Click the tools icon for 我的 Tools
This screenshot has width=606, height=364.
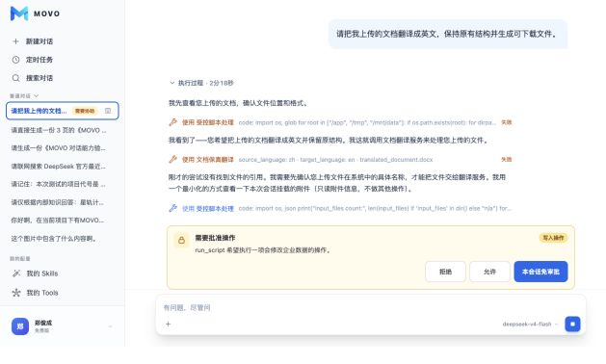[16, 293]
